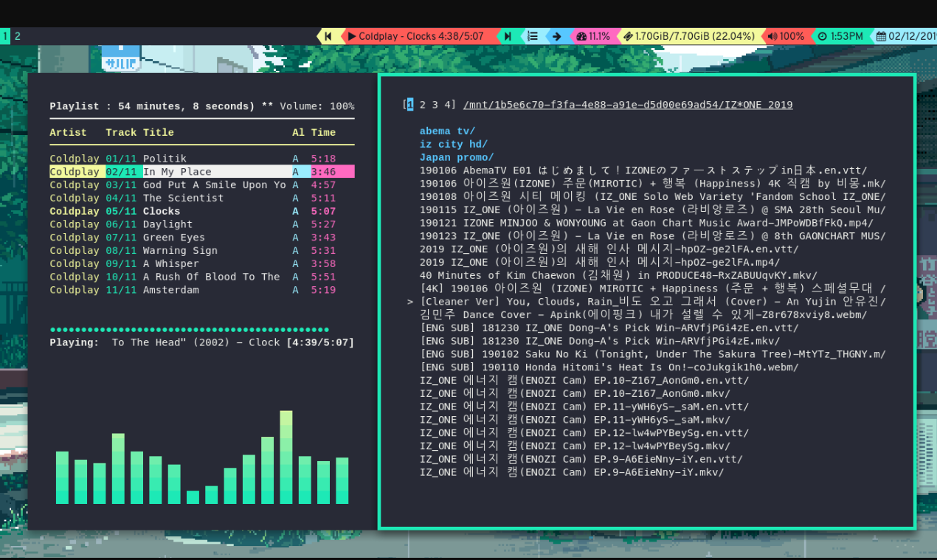
Task: Select ENOZI Cam EP.11 mkv file
Action: click(575, 420)
